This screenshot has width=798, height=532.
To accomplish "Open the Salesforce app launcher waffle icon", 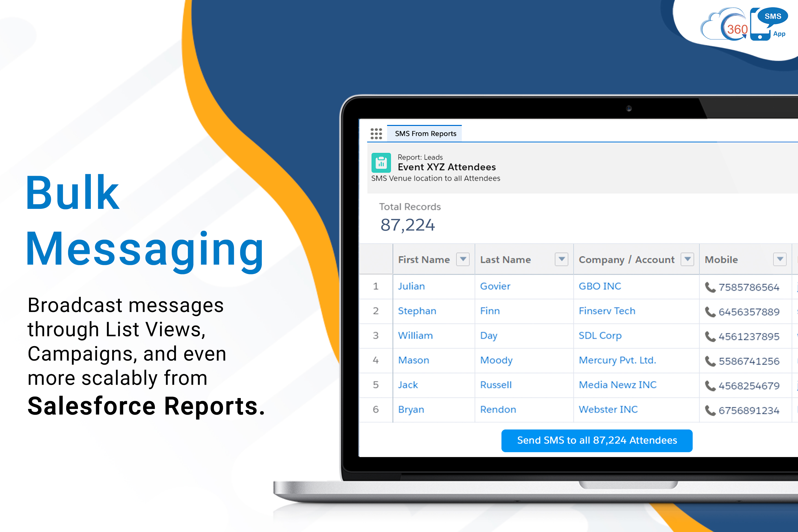I will 377,134.
